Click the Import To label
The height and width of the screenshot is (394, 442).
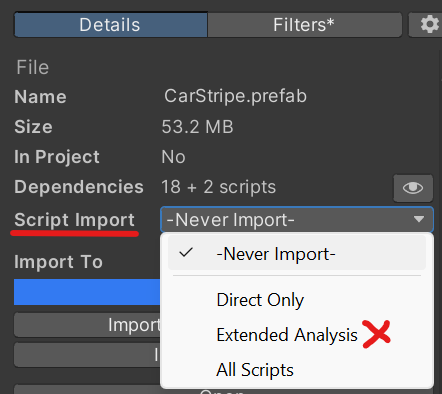point(58,262)
